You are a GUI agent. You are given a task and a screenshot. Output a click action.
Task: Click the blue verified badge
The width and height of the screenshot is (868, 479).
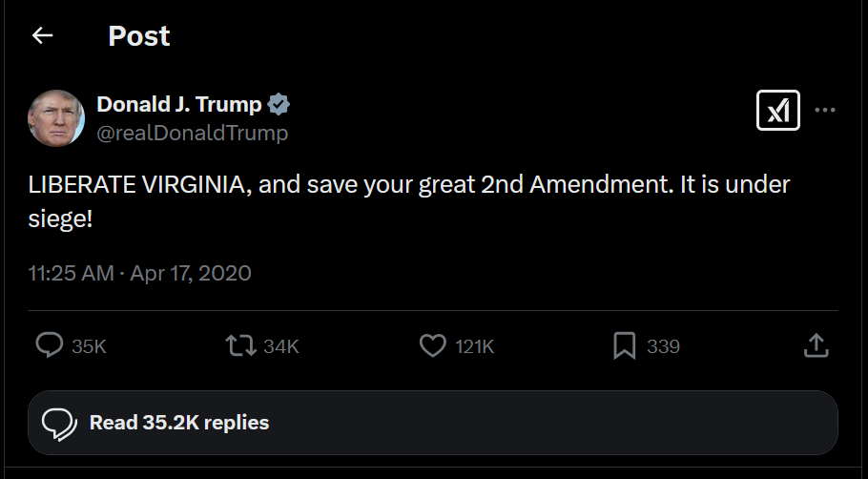tap(279, 105)
